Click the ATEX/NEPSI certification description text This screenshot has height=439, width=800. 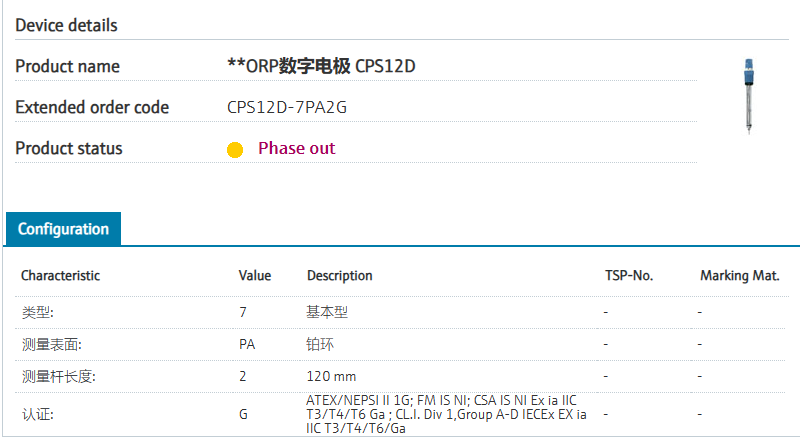[x=446, y=414]
